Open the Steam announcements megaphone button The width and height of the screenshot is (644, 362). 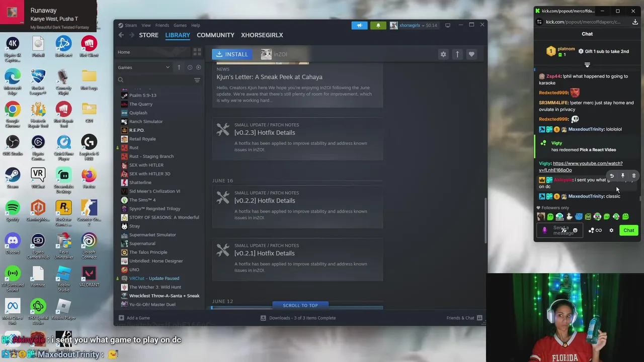(x=359, y=25)
